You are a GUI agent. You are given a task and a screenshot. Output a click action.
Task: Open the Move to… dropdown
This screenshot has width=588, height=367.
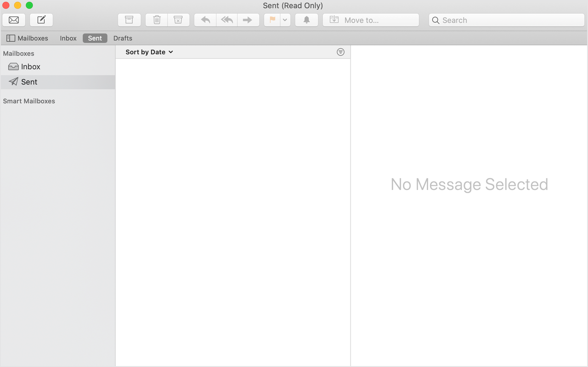(x=371, y=20)
